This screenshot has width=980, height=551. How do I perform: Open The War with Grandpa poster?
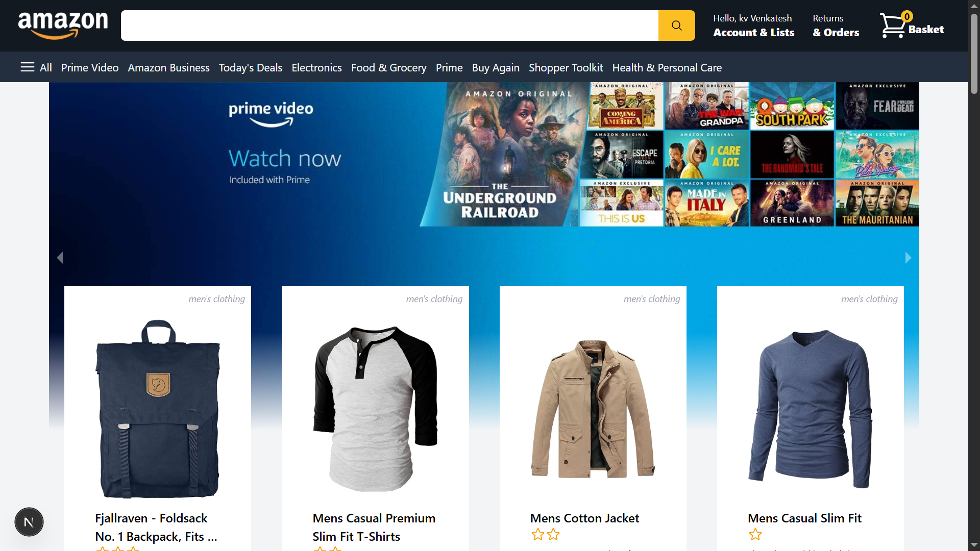click(707, 106)
